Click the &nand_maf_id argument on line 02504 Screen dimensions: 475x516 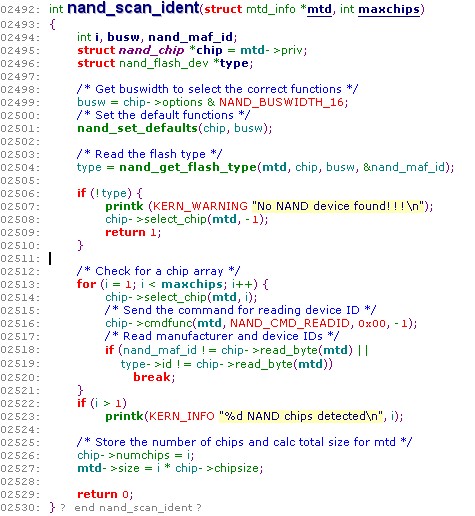[x=404, y=167]
